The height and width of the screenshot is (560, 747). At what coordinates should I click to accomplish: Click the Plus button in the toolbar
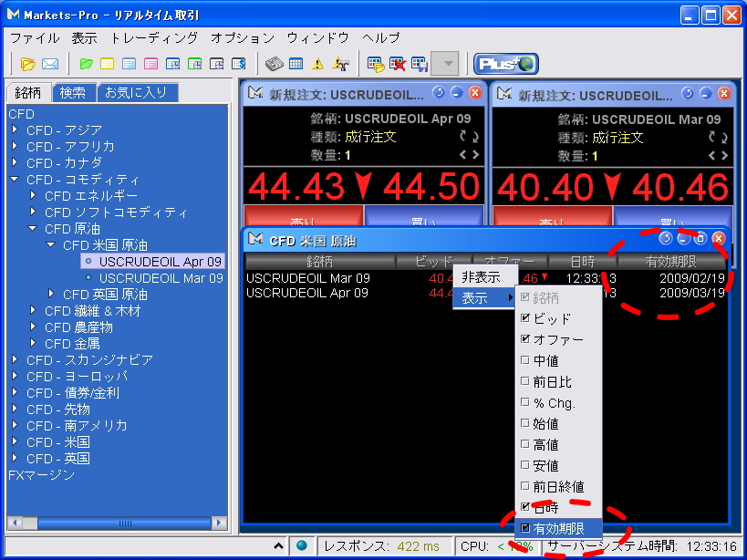tap(506, 64)
